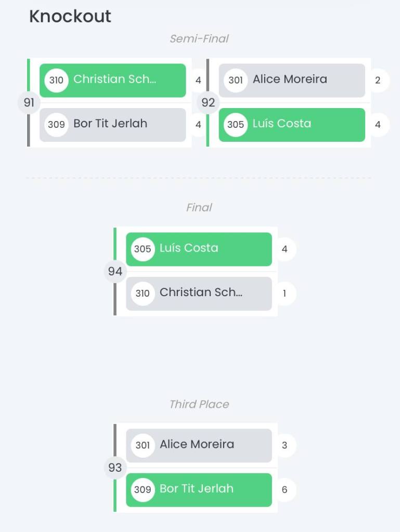
Task: Select Alice Moreira in Third Place match
Action: [197, 445]
